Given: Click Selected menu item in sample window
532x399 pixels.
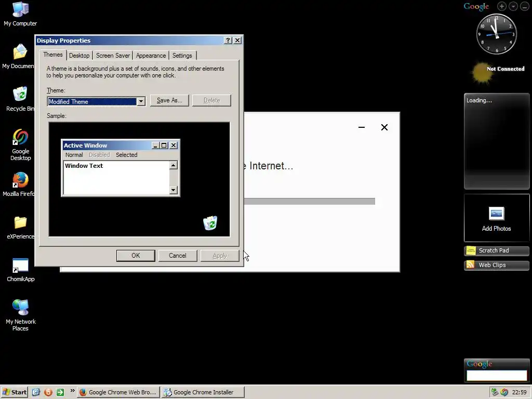Looking at the screenshot, I should (127, 155).
